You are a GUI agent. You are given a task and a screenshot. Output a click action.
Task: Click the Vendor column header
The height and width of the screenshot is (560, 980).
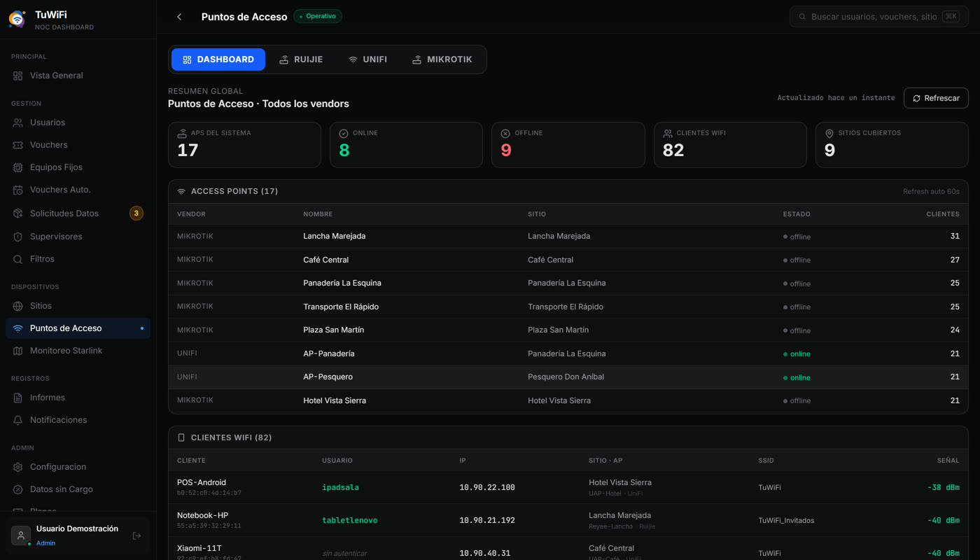191,214
